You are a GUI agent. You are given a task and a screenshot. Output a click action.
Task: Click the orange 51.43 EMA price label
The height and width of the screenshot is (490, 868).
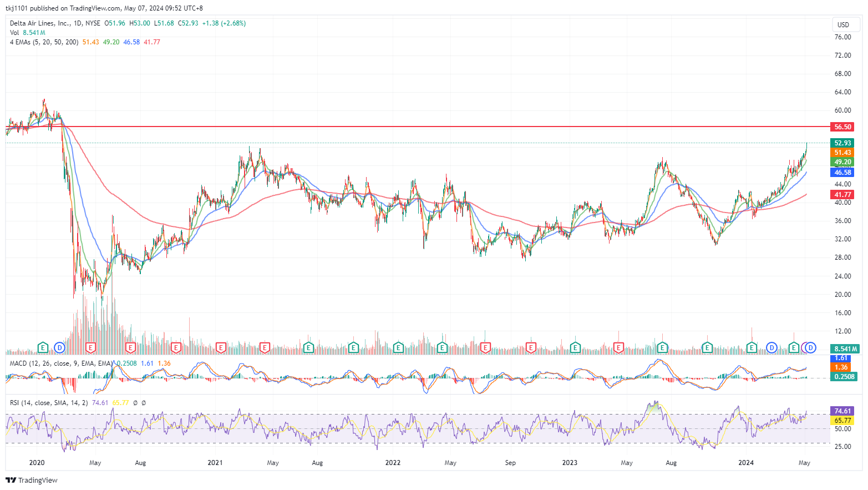[842, 153]
